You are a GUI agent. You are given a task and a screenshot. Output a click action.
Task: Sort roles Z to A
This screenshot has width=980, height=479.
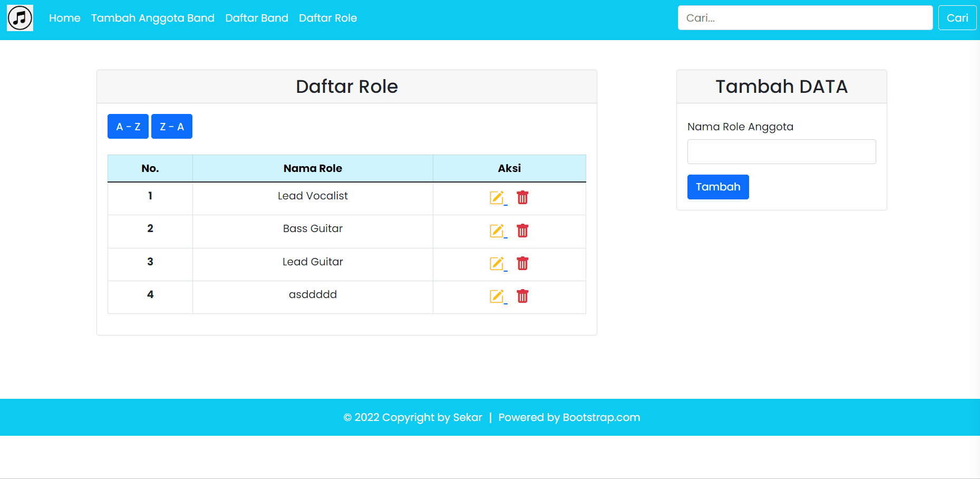(171, 126)
